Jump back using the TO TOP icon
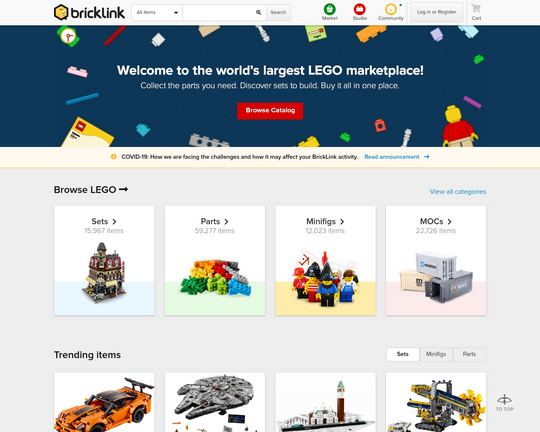The image size is (540, 432). 504,403
